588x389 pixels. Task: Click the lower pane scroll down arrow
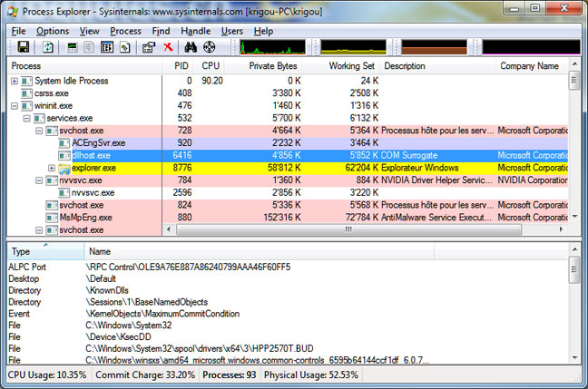[x=575, y=358]
